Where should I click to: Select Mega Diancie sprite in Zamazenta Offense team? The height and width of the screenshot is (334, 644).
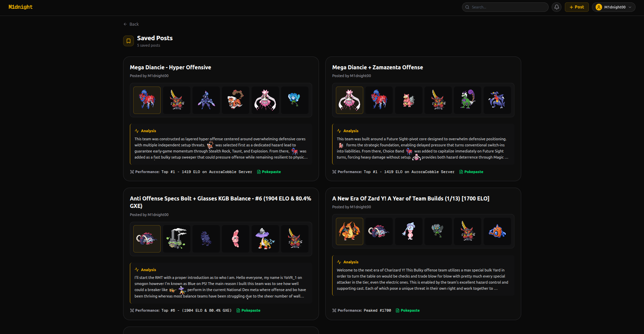pyautogui.click(x=349, y=100)
